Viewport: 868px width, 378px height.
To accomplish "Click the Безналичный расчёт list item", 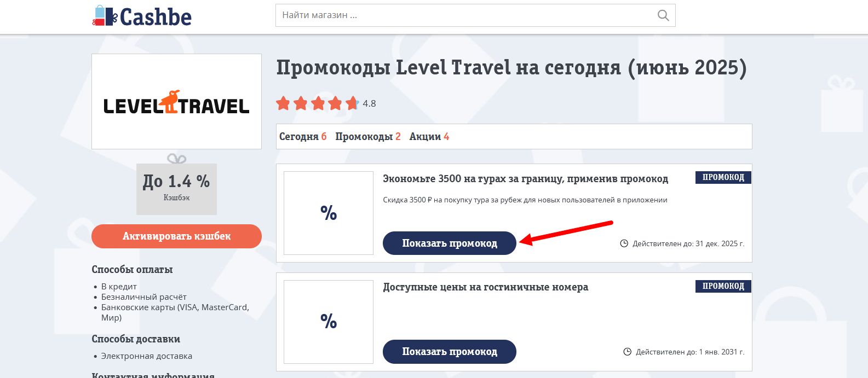I will click(143, 296).
